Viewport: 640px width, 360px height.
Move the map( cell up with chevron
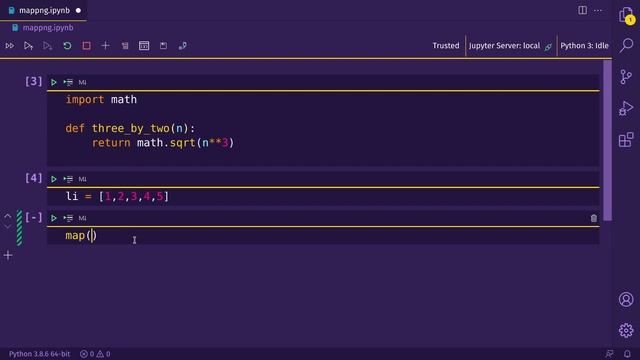(x=8, y=216)
